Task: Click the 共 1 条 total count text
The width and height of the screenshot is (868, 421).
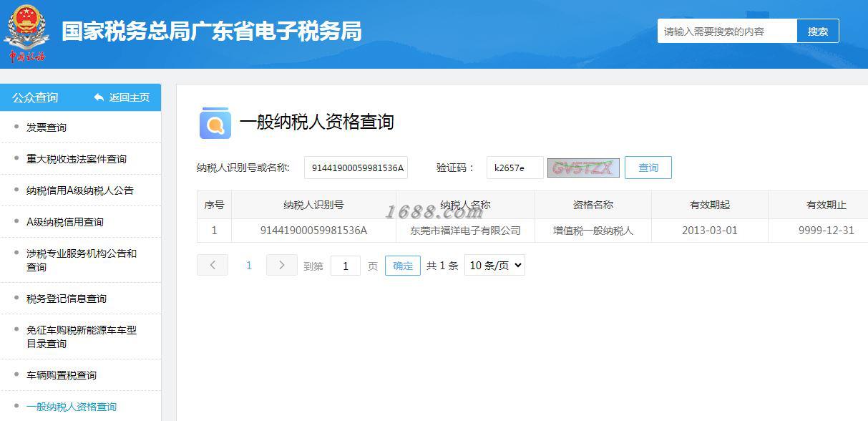Action: click(x=442, y=266)
